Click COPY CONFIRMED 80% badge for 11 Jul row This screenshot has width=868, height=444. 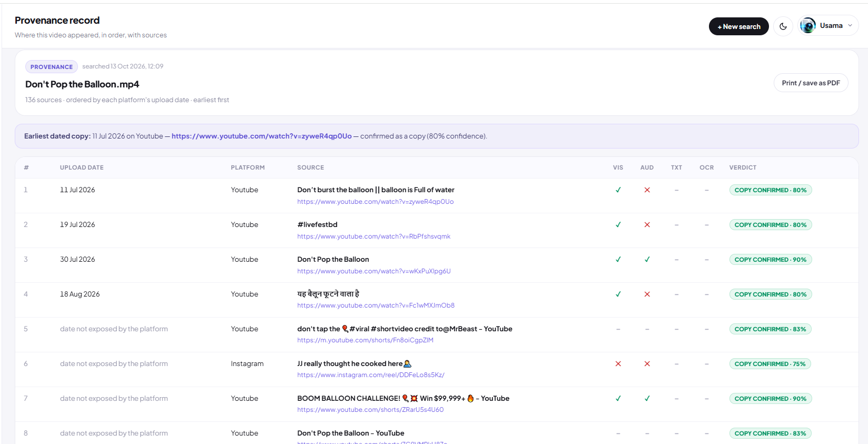pos(770,190)
